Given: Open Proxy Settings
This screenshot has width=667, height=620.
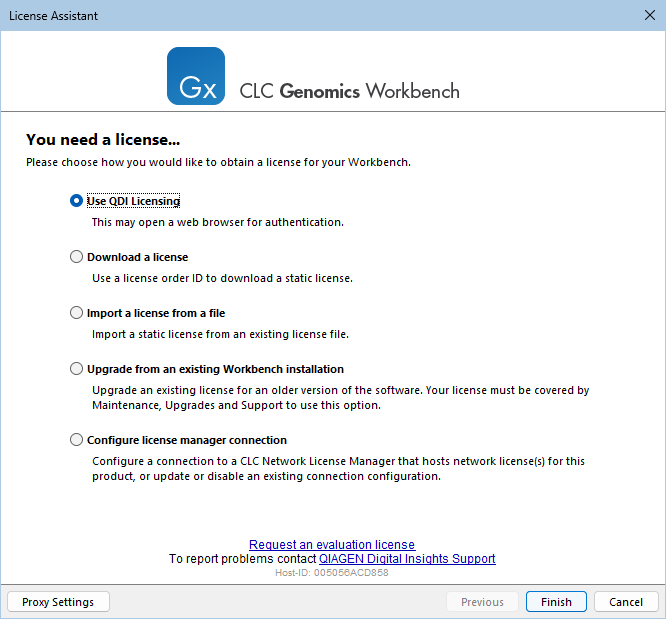Looking at the screenshot, I should coord(58,602).
